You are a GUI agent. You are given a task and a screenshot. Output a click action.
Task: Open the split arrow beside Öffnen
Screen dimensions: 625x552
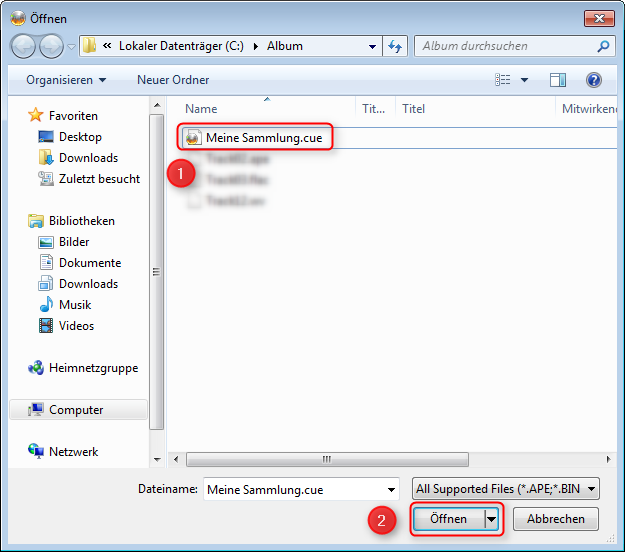pyautogui.click(x=491, y=519)
